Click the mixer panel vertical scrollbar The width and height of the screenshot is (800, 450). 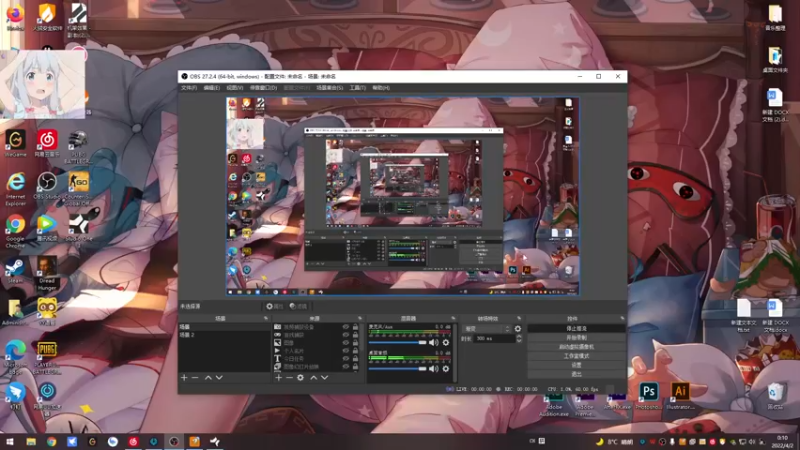coord(455,352)
